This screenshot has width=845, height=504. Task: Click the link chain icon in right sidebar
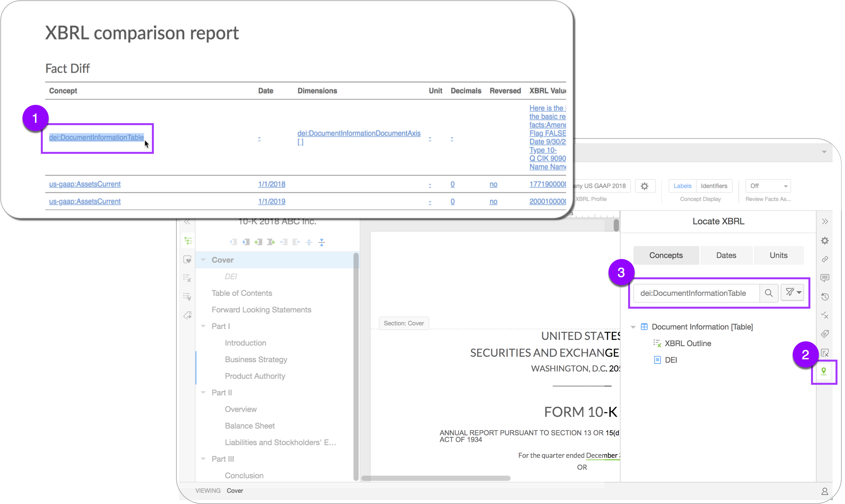(825, 259)
